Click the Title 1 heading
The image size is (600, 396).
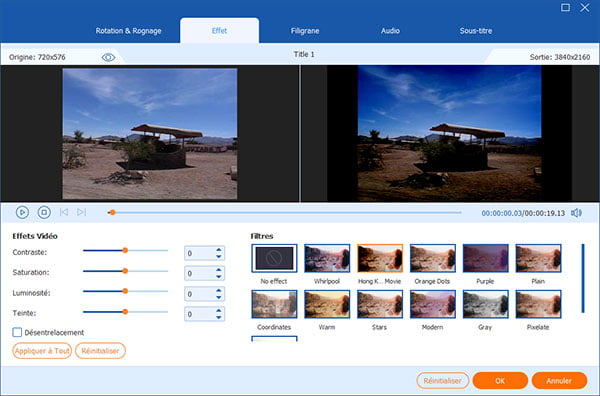[304, 54]
